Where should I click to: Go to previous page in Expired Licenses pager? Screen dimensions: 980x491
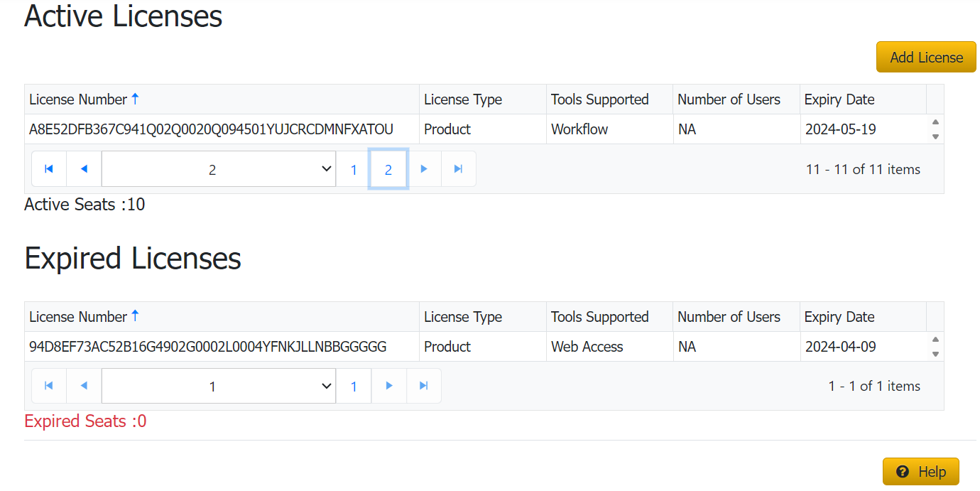(83, 385)
